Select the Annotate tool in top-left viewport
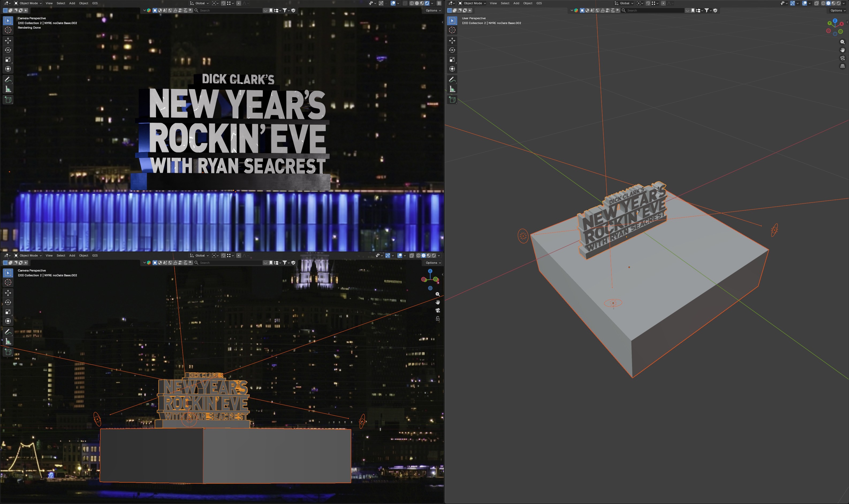Viewport: 849px width, 504px height. click(x=8, y=80)
